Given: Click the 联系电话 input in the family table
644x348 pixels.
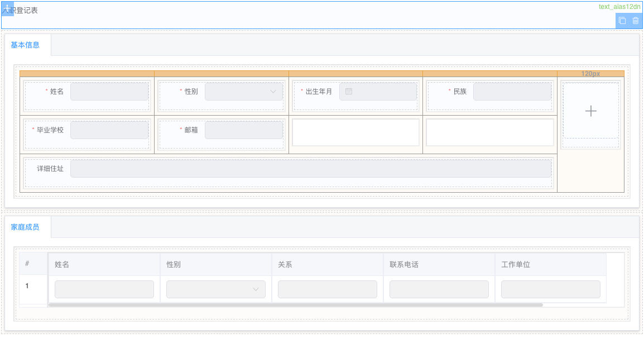Looking at the screenshot, I should [439, 289].
